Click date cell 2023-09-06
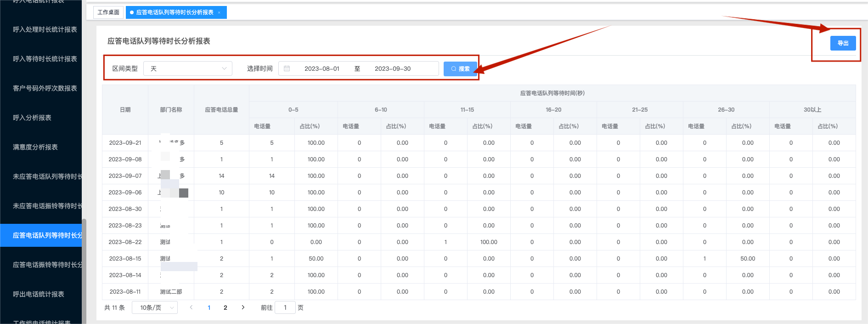 (125, 193)
